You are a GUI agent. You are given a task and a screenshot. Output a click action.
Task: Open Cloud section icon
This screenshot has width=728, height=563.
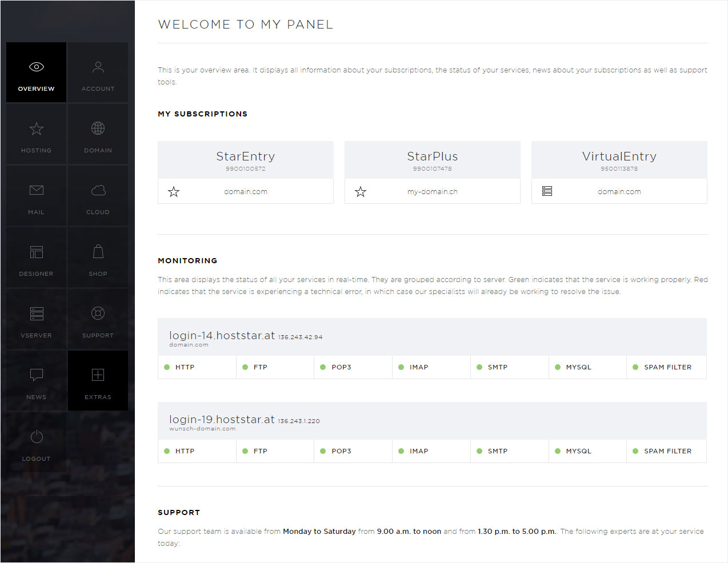click(98, 190)
